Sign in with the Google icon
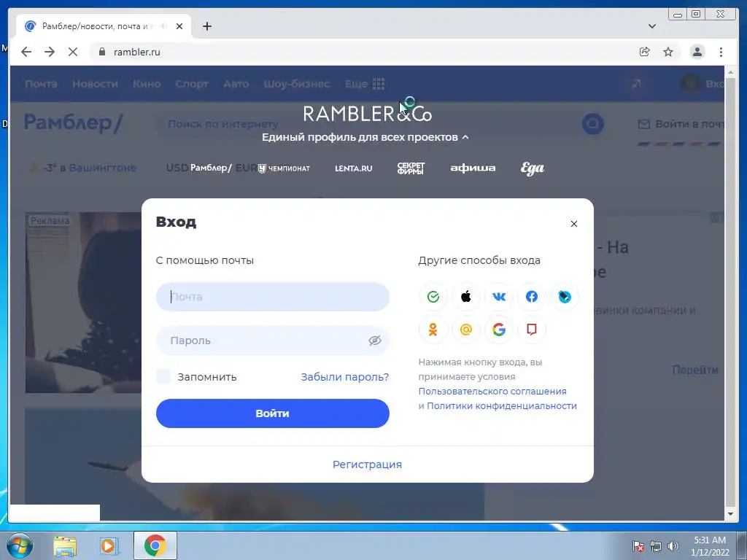747x560 pixels. point(499,330)
